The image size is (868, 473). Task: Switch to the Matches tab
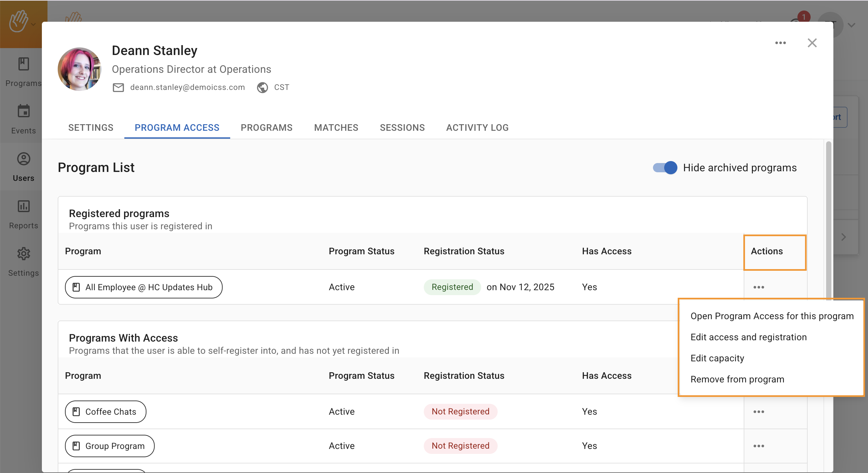point(336,127)
